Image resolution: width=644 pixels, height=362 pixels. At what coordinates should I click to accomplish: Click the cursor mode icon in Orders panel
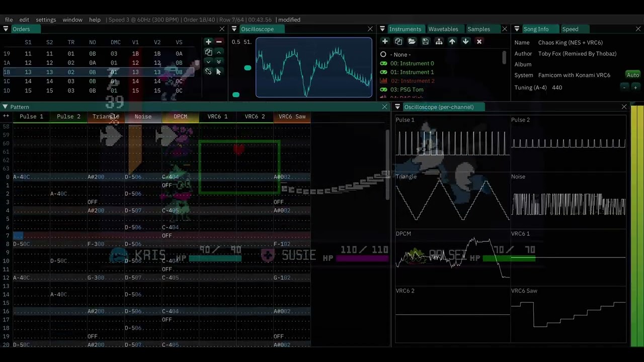click(x=219, y=71)
